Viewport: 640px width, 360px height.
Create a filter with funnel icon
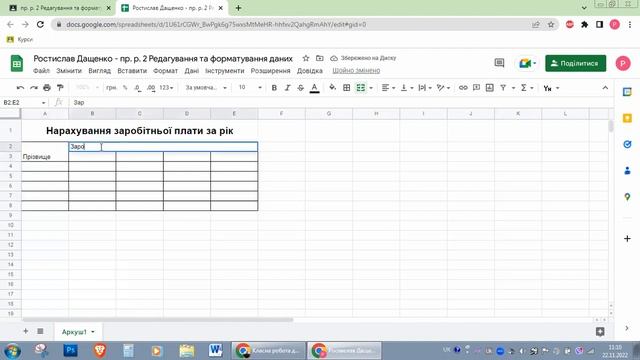503,88
